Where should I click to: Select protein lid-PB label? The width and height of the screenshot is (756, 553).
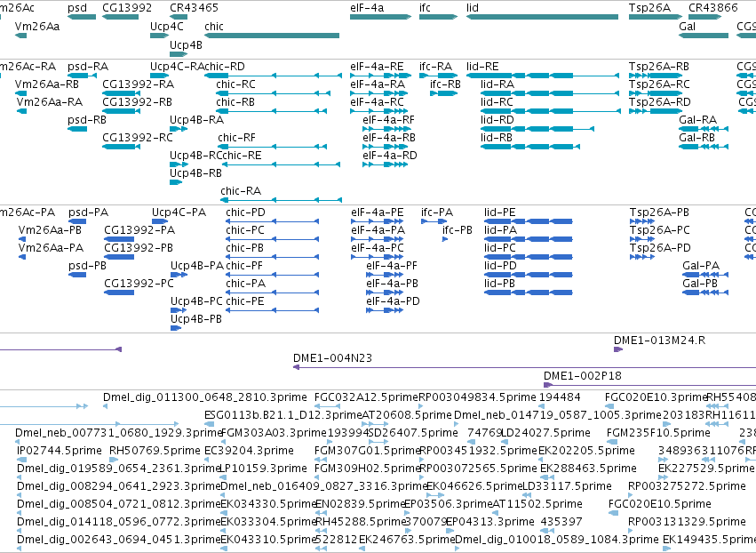point(499,284)
